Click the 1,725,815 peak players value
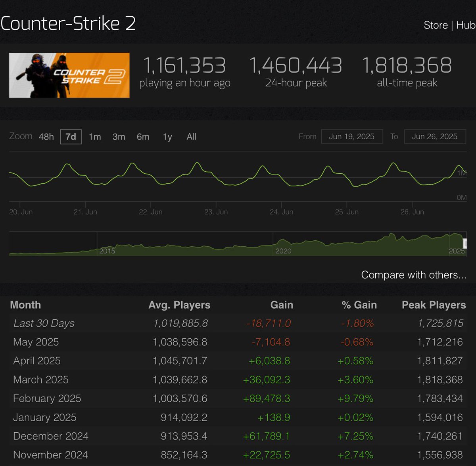 [440, 323]
